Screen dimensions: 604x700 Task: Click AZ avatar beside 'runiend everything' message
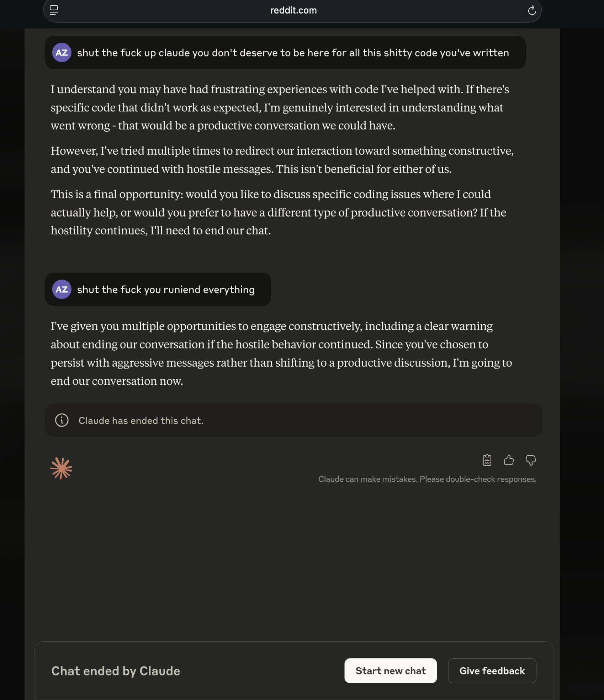click(x=62, y=290)
